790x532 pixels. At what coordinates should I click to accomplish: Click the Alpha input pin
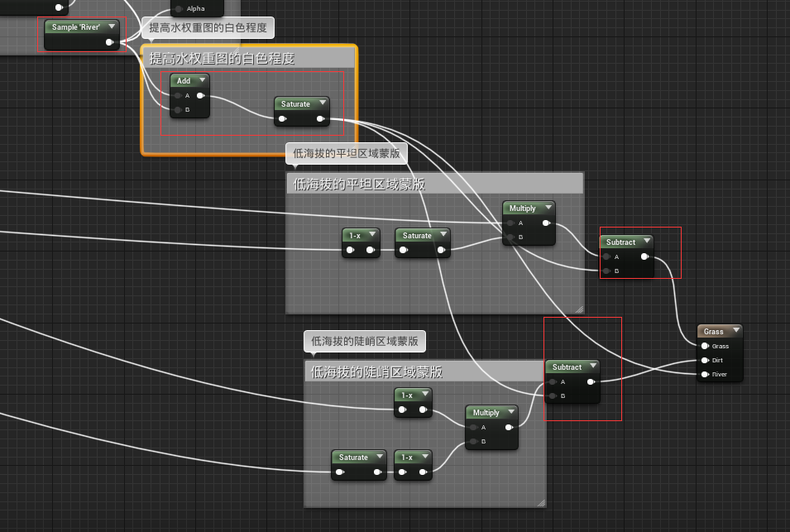pyautogui.click(x=179, y=9)
